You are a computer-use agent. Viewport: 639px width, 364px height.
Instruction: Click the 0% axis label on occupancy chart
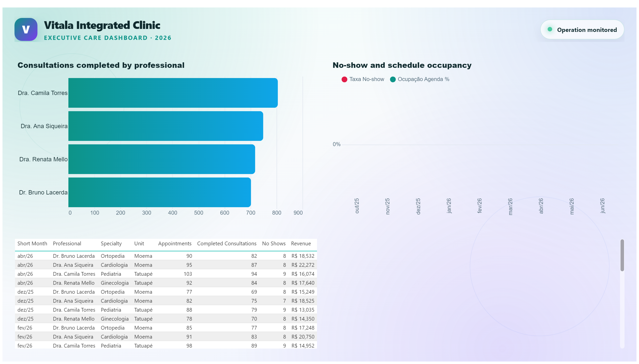pos(336,145)
